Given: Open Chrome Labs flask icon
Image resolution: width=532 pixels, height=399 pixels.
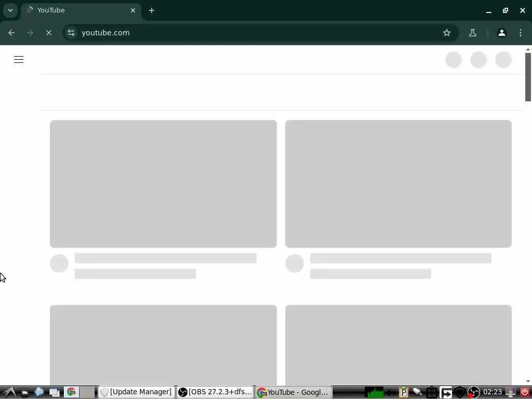Looking at the screenshot, I should pyautogui.click(x=473, y=33).
